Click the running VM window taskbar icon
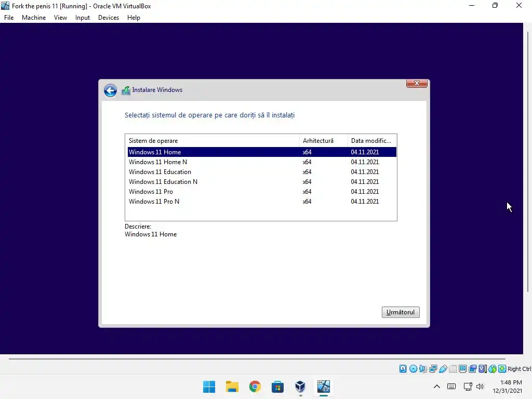 (x=323, y=387)
